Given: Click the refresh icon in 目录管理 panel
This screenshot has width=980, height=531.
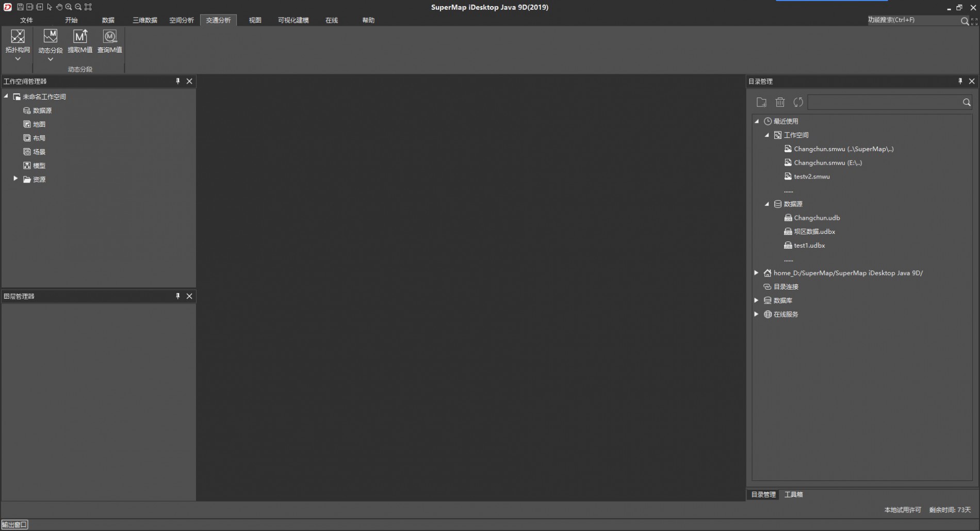Looking at the screenshot, I should tap(798, 102).
